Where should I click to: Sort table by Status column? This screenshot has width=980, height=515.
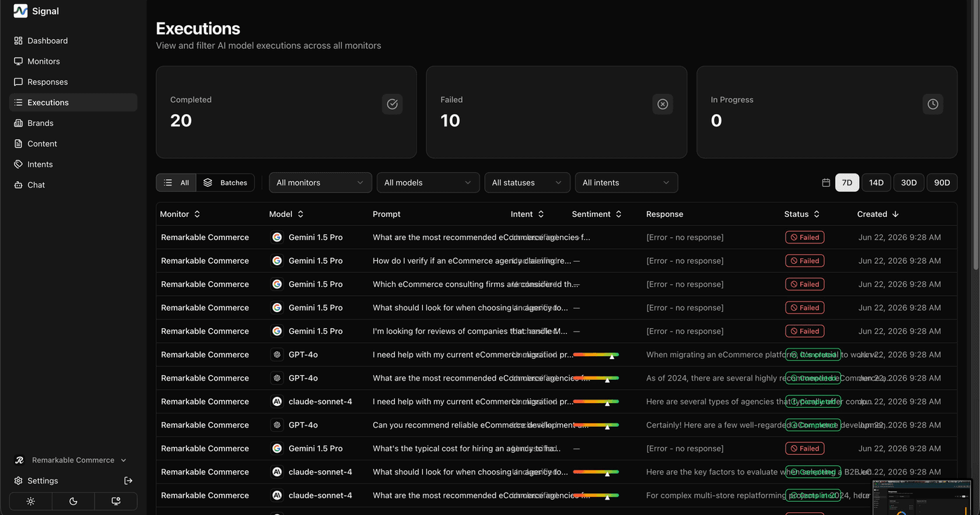[802, 214]
